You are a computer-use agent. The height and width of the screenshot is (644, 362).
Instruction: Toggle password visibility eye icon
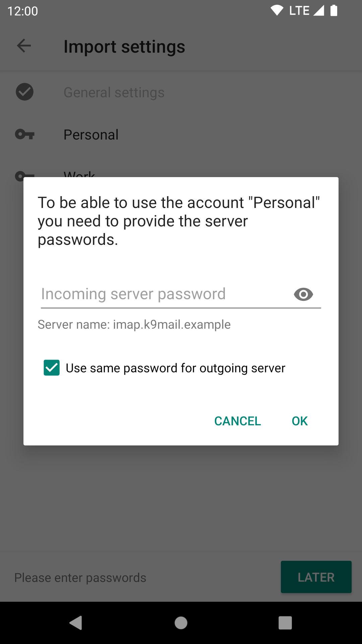click(303, 294)
